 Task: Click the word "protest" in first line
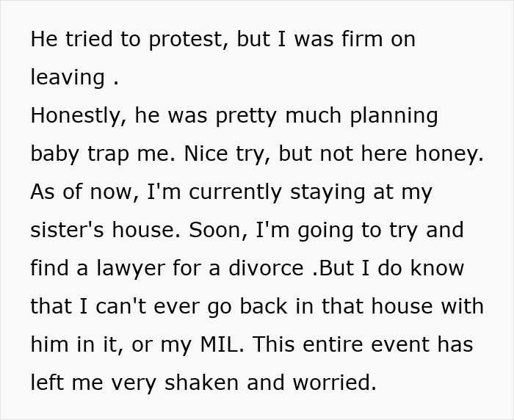pos(187,40)
